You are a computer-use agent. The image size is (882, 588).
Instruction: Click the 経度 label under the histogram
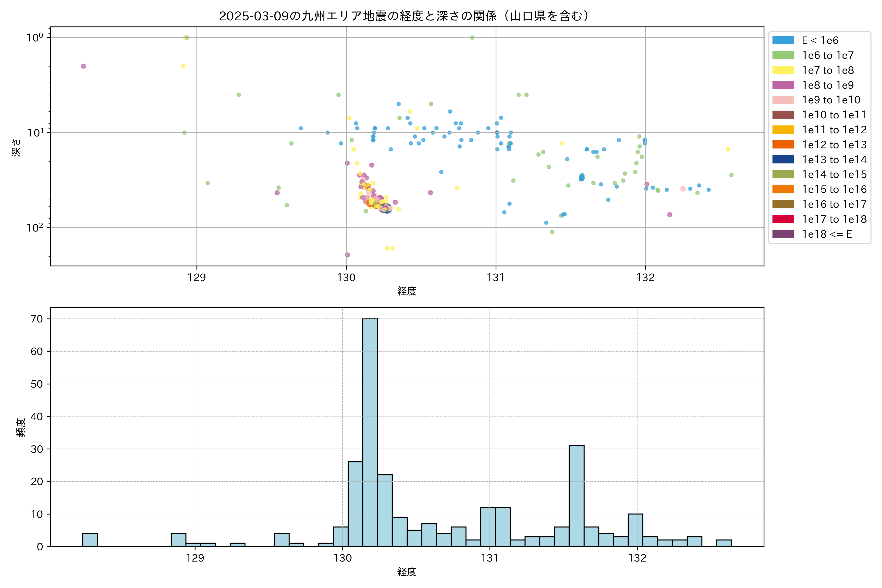tap(406, 572)
